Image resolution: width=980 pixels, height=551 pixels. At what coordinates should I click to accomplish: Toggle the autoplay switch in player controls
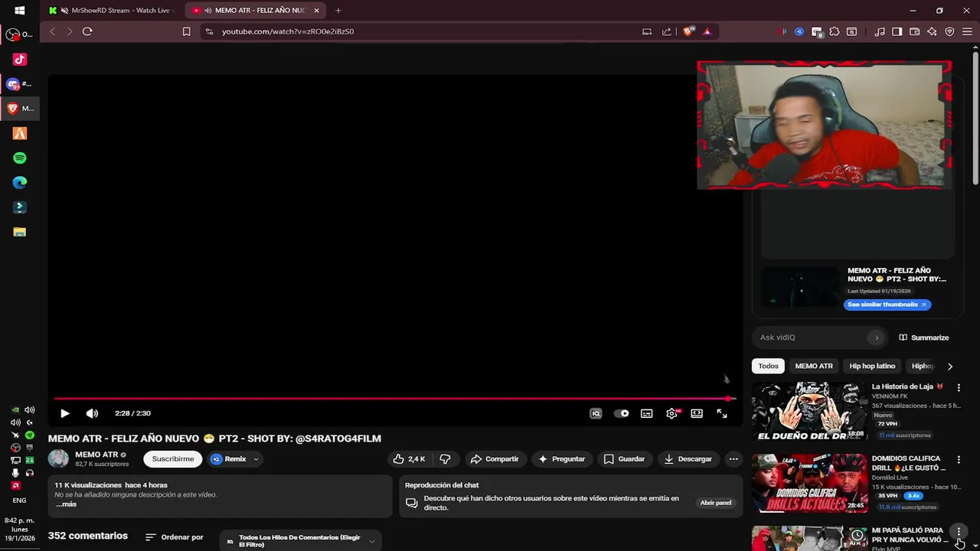(x=621, y=413)
